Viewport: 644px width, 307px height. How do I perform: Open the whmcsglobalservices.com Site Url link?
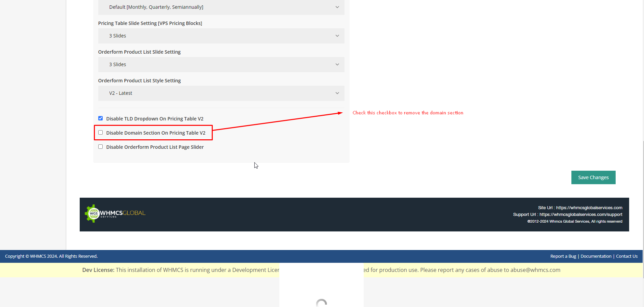coord(589,208)
